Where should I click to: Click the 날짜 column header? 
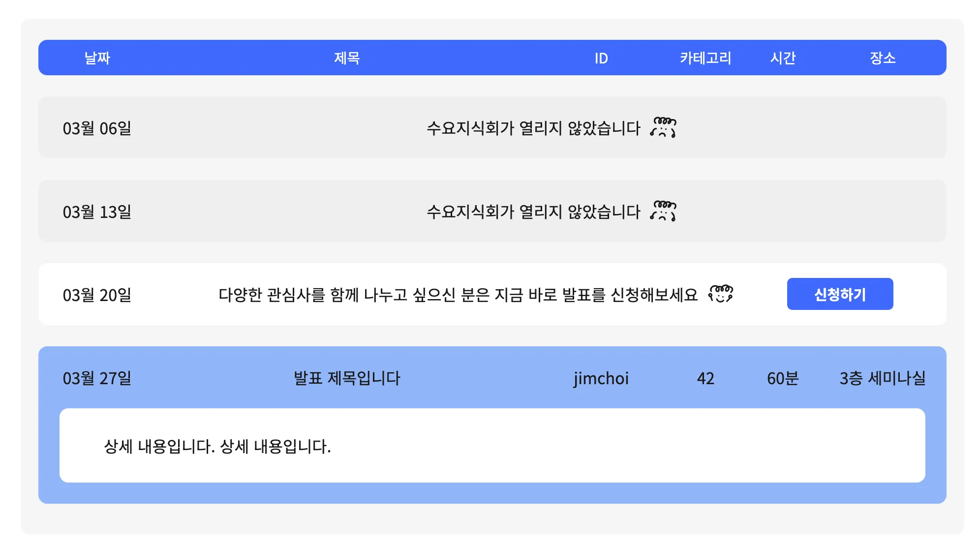[97, 58]
